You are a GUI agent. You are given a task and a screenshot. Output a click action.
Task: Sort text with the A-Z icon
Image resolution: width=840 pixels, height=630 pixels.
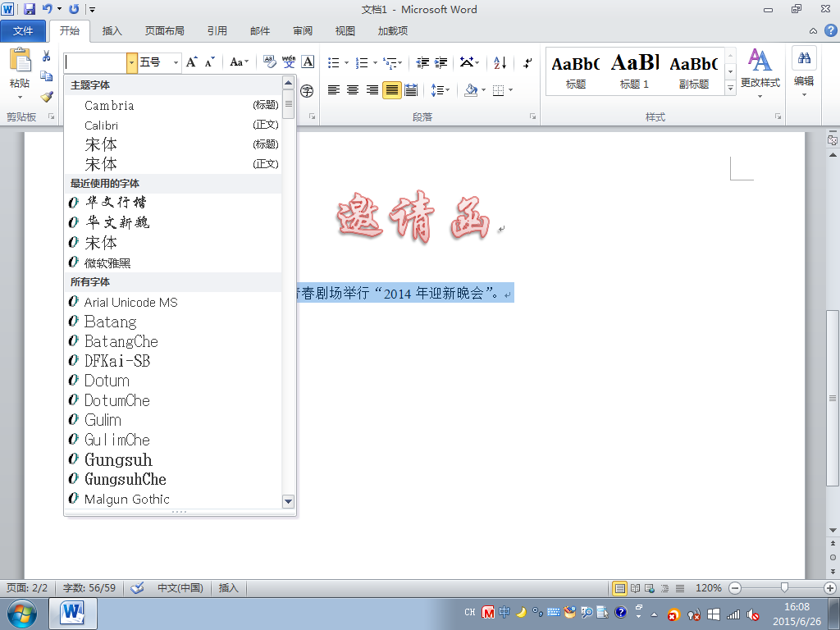(500, 62)
